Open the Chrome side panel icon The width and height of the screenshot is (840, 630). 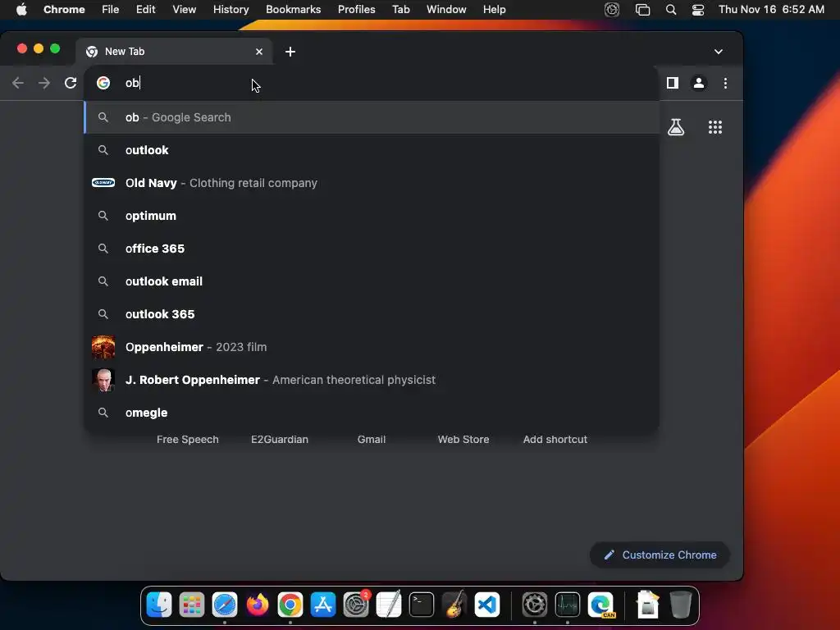[x=673, y=83]
